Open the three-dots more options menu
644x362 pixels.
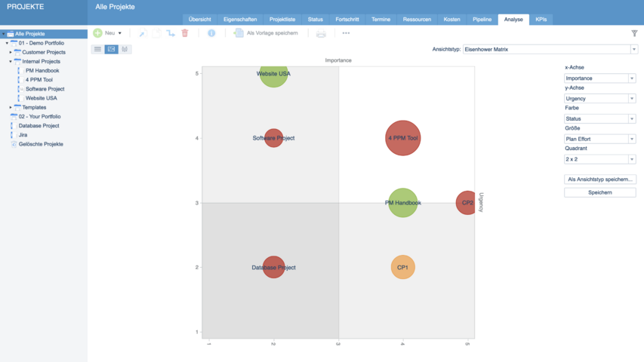click(346, 33)
